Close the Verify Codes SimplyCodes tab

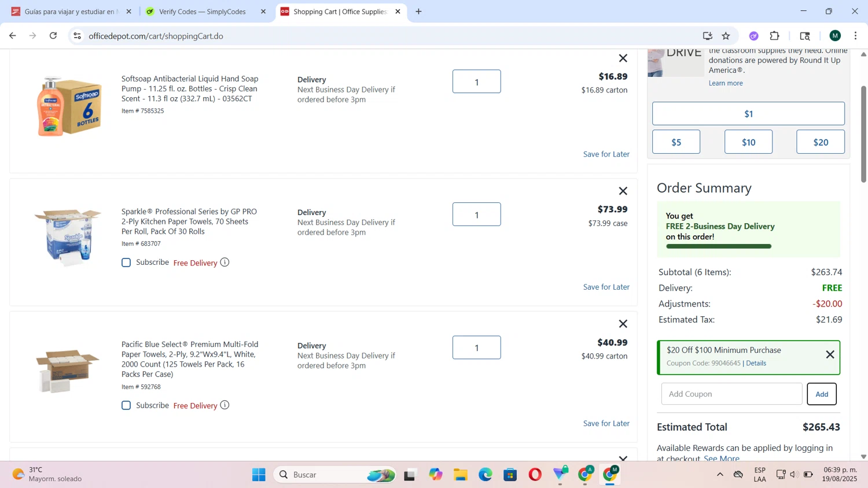coord(263,12)
